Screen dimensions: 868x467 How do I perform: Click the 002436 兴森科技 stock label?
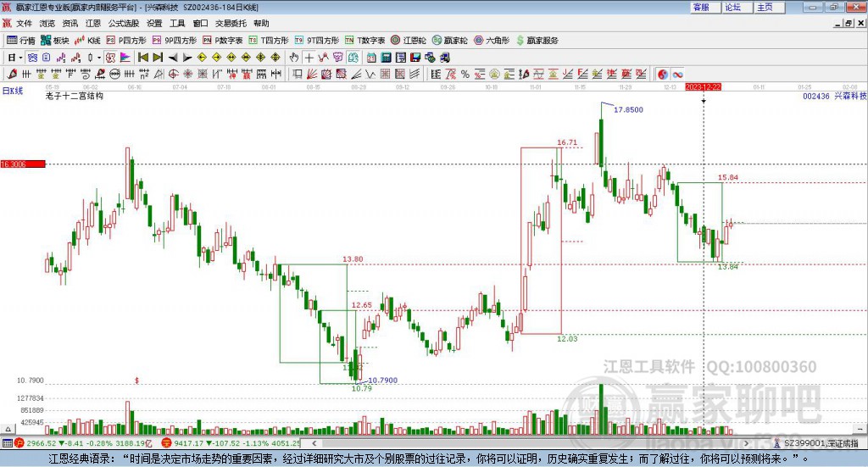click(835, 96)
